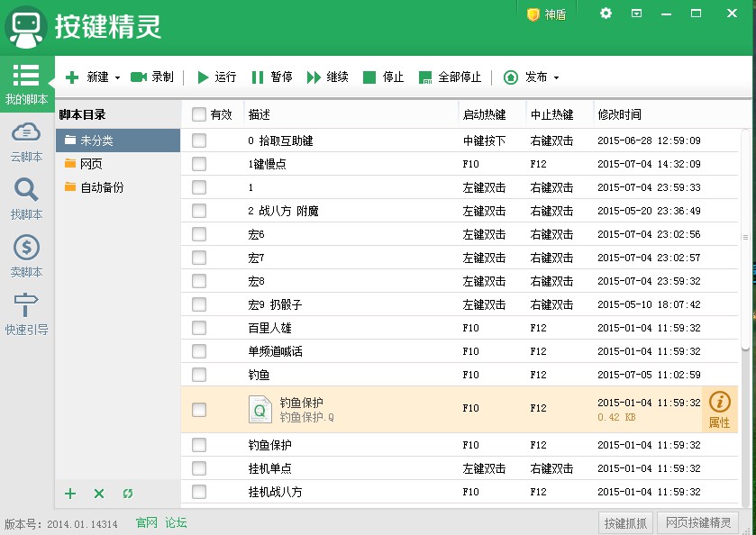Expand the 发布 publish dropdown
Image resolution: width=756 pixels, height=535 pixels.
pos(556,78)
